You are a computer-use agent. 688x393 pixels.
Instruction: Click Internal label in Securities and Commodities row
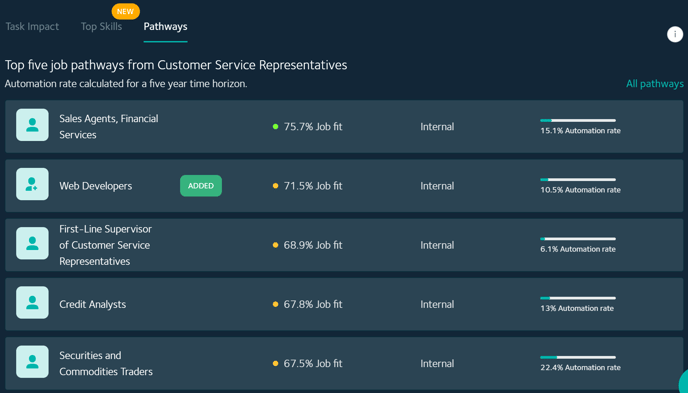pyautogui.click(x=437, y=364)
